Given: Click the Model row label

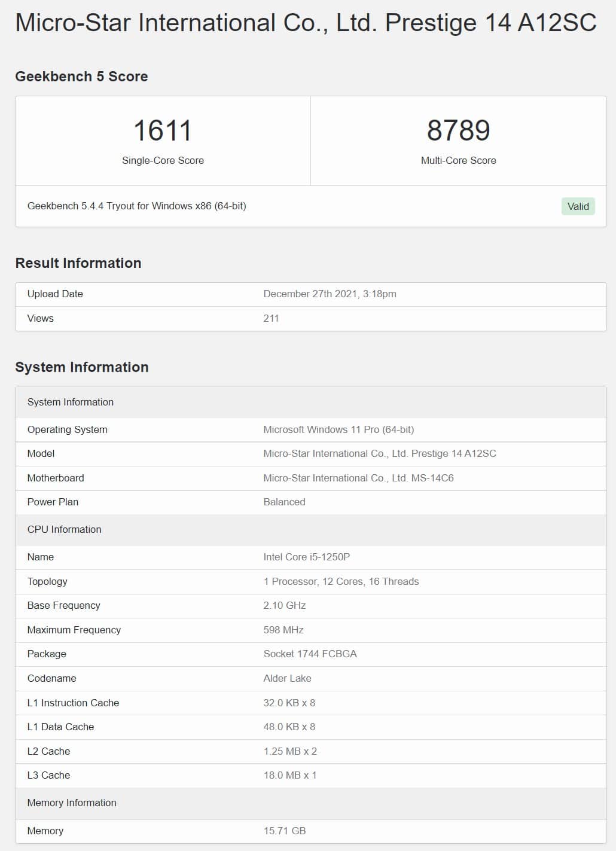Looking at the screenshot, I should (x=41, y=453).
